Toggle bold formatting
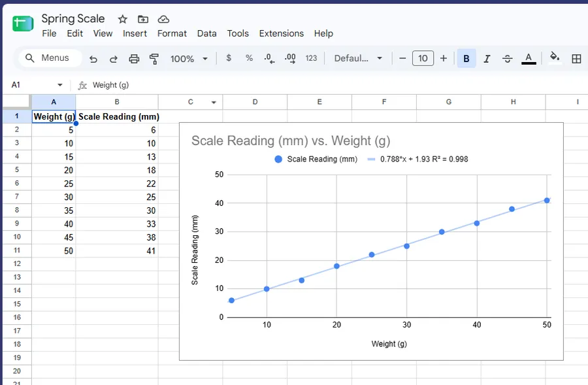 click(466, 59)
